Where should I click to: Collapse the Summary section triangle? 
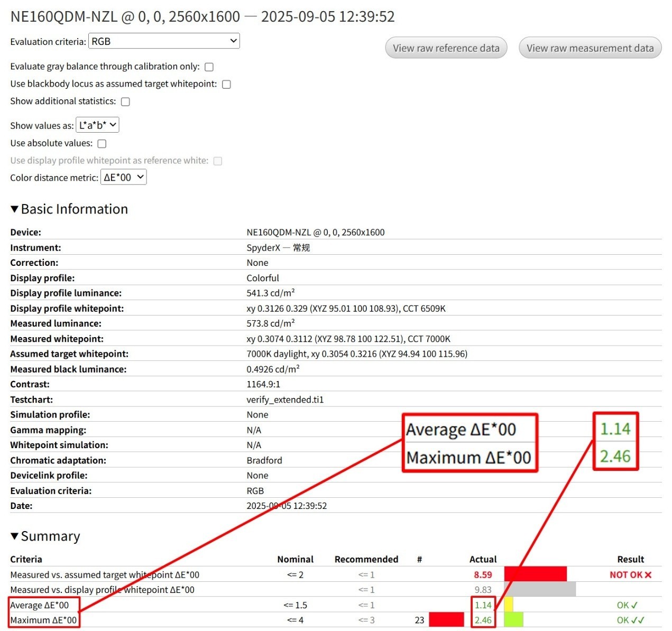pos(15,536)
